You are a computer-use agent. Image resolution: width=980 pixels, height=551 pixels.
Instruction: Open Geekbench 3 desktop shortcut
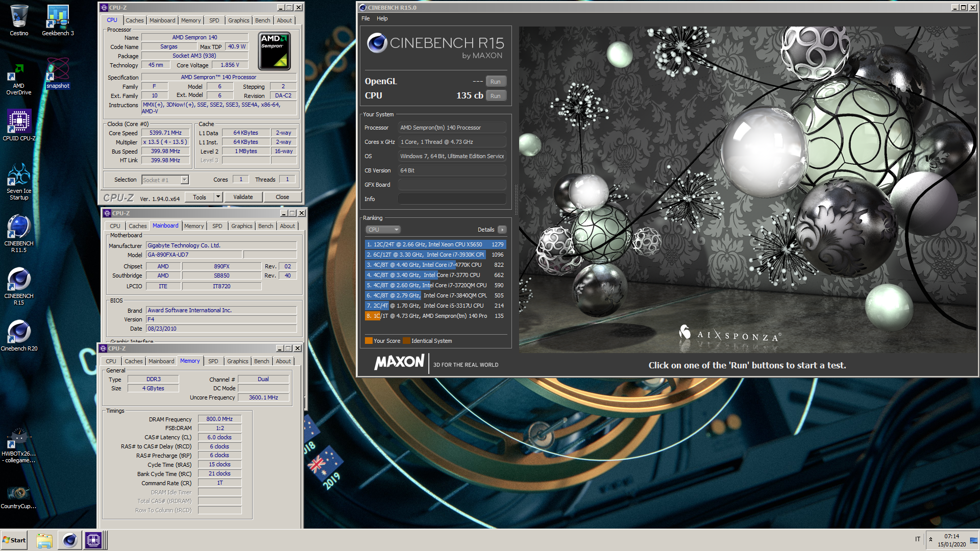tap(58, 20)
